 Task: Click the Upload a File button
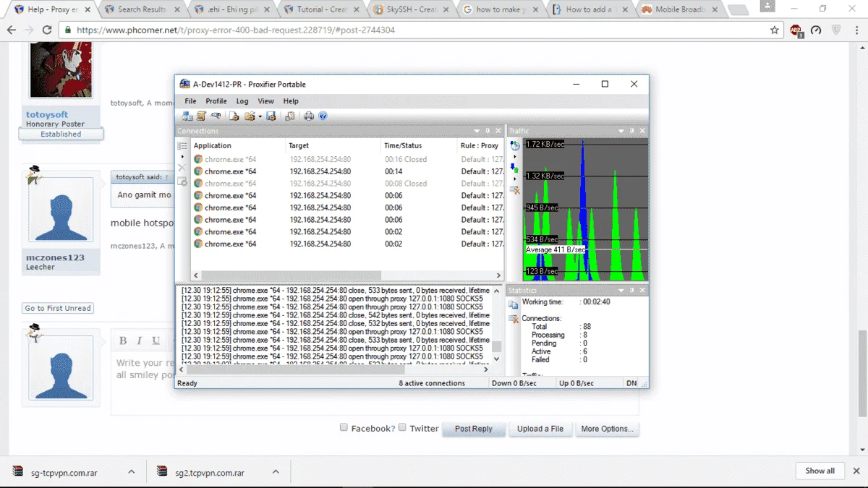(x=540, y=429)
